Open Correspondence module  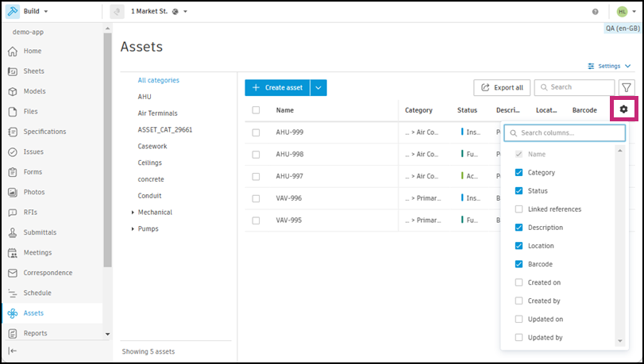48,273
